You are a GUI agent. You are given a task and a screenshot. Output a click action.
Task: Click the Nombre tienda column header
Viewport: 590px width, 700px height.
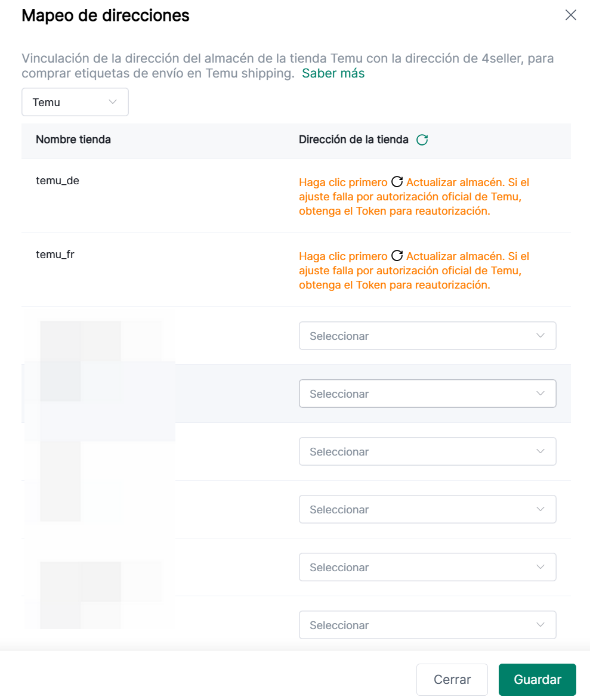tap(73, 140)
